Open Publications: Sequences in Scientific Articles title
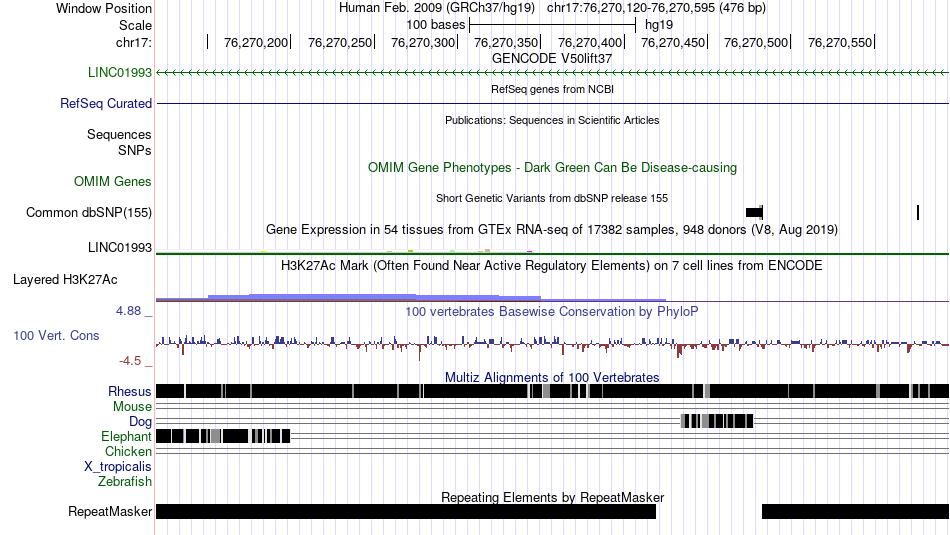950x535 pixels. click(552, 120)
